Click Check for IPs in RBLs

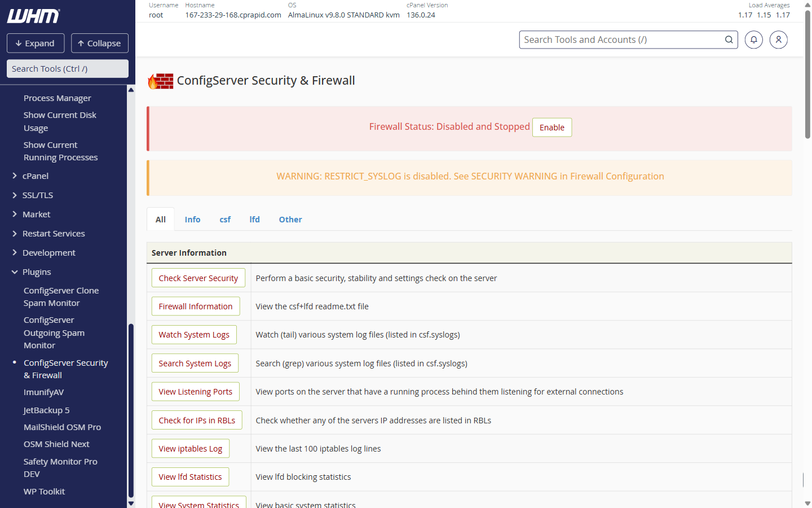(x=197, y=421)
